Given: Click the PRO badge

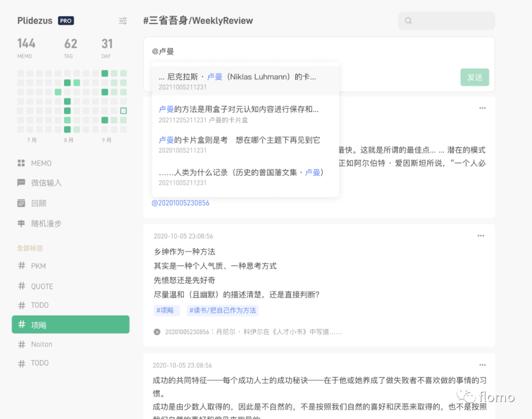Looking at the screenshot, I should 66,21.
